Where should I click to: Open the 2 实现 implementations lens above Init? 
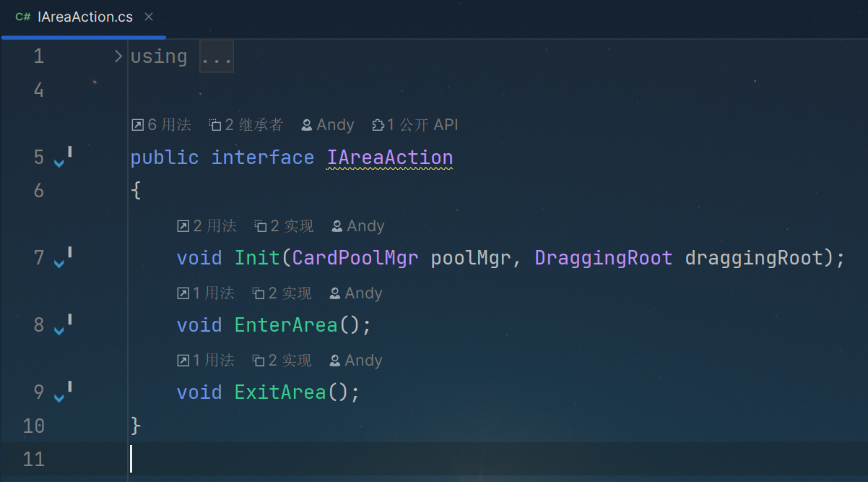tap(284, 226)
